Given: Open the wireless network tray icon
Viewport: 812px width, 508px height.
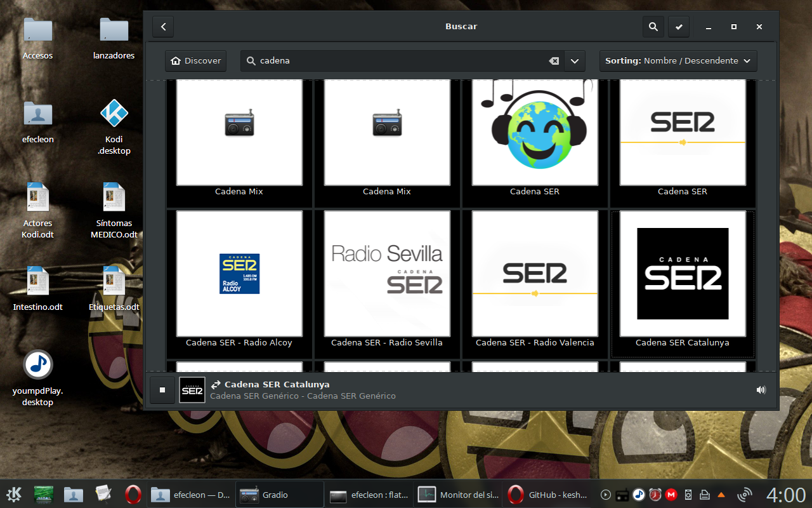Looking at the screenshot, I should 745,495.
